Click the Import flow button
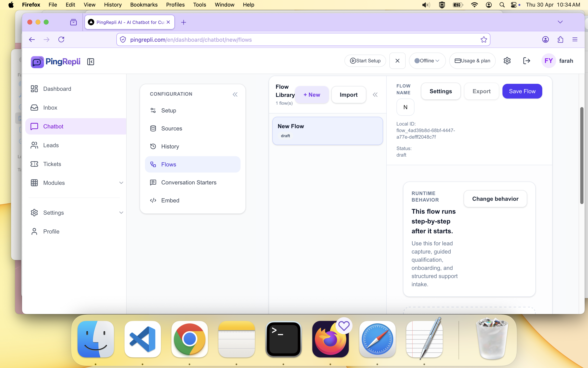Image resolution: width=588 pixels, height=368 pixels. (349, 95)
